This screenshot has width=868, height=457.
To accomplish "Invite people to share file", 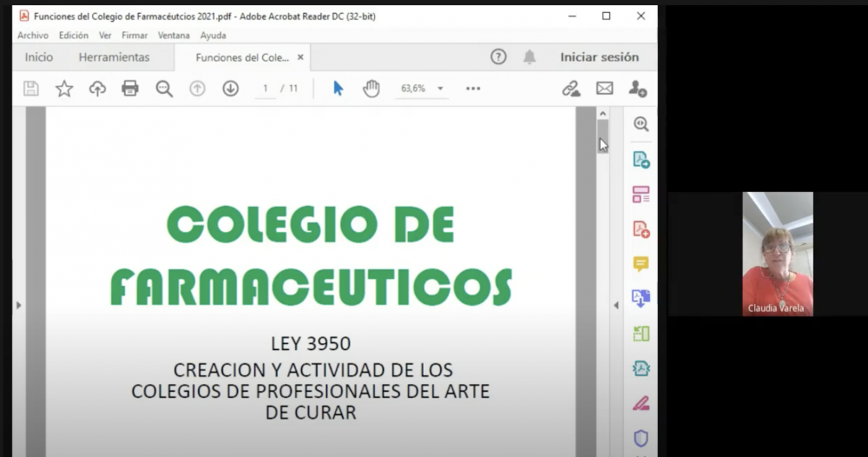I will point(638,89).
